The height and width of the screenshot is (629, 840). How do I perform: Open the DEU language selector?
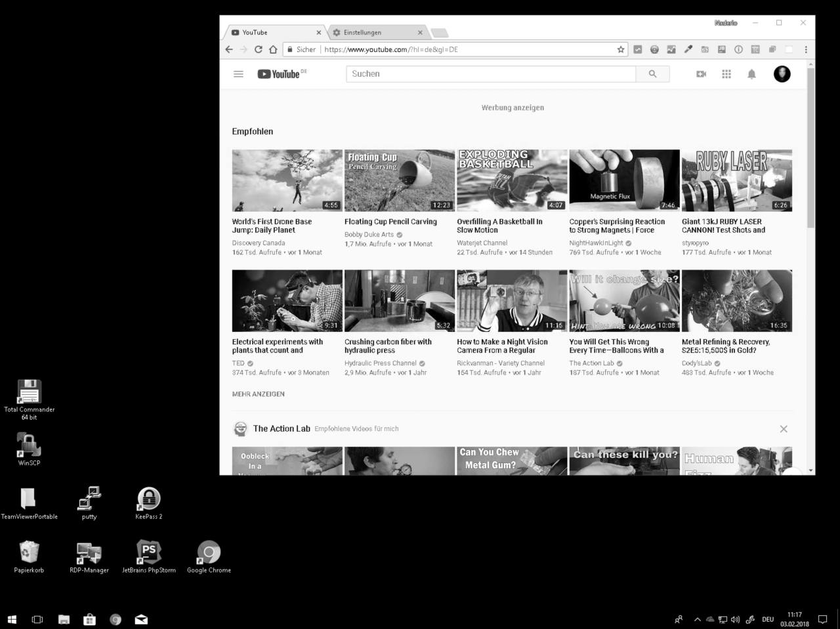pos(768,619)
